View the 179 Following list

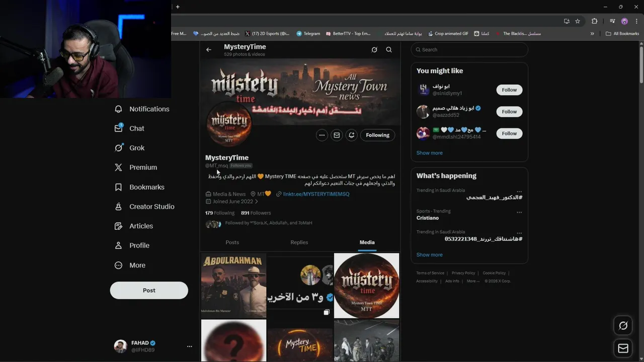(x=220, y=213)
